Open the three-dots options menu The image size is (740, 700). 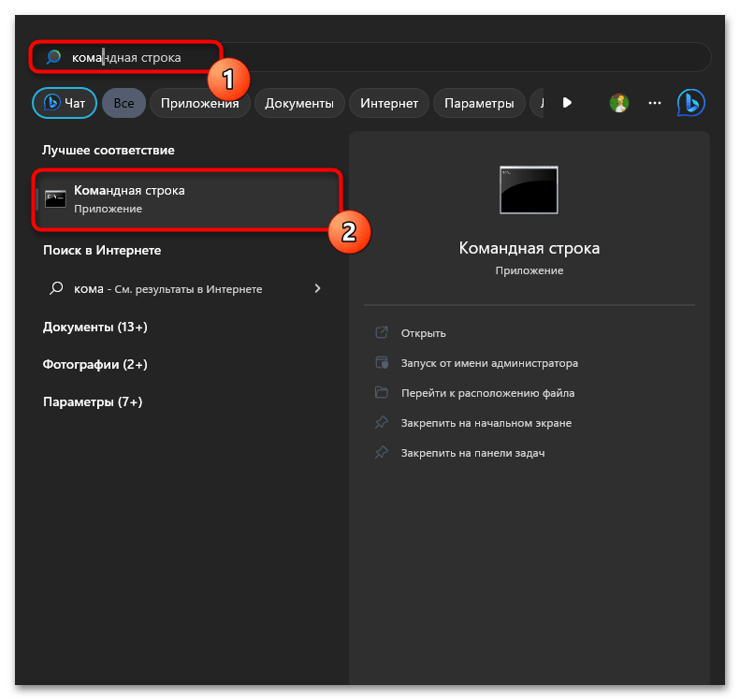tap(655, 103)
